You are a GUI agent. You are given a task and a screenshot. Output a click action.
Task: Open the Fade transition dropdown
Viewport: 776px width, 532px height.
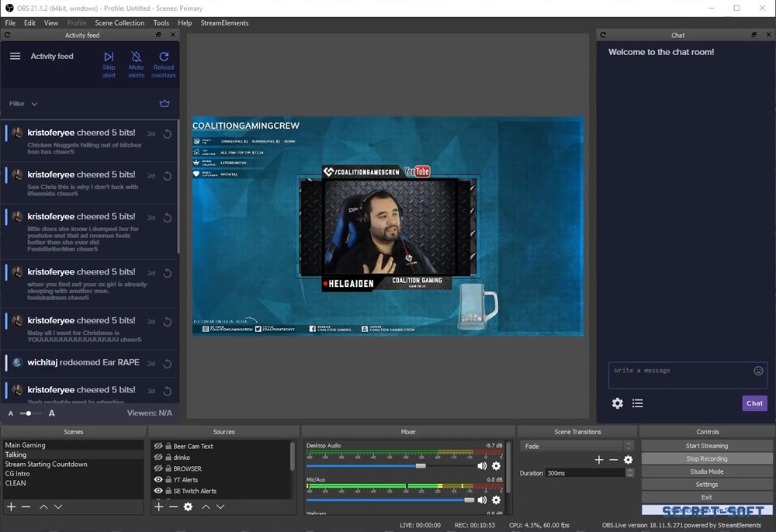(x=577, y=446)
